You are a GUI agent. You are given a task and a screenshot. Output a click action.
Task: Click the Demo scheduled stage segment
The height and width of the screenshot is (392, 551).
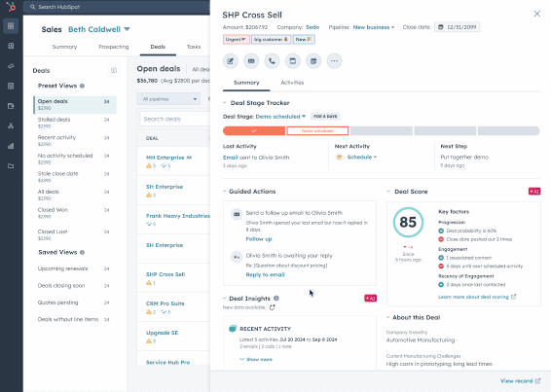pyautogui.click(x=317, y=131)
